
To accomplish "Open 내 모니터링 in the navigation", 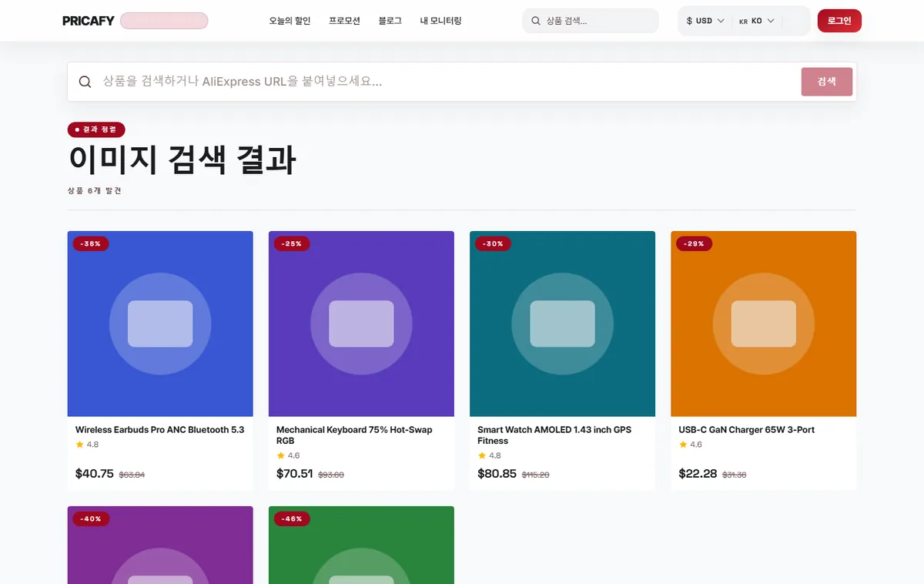I will click(x=440, y=21).
